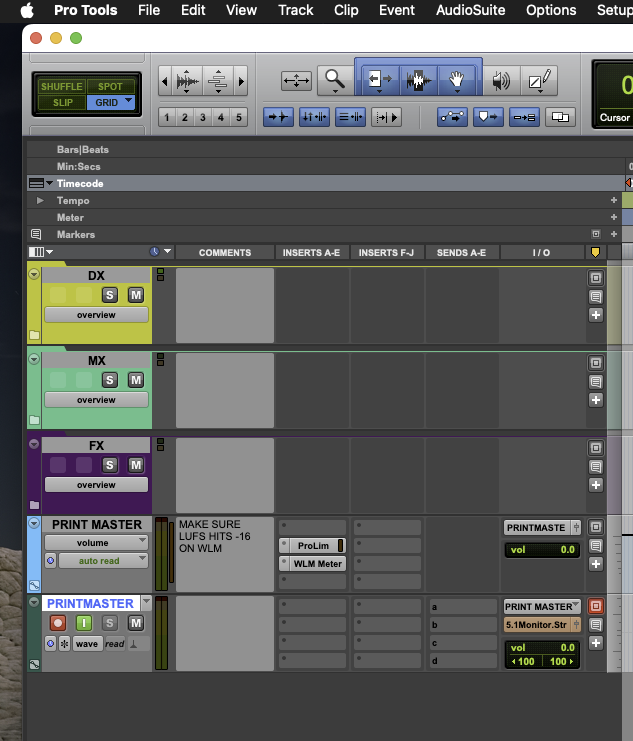Select the Pencil tool
Screen dimensions: 633x741
539,81
